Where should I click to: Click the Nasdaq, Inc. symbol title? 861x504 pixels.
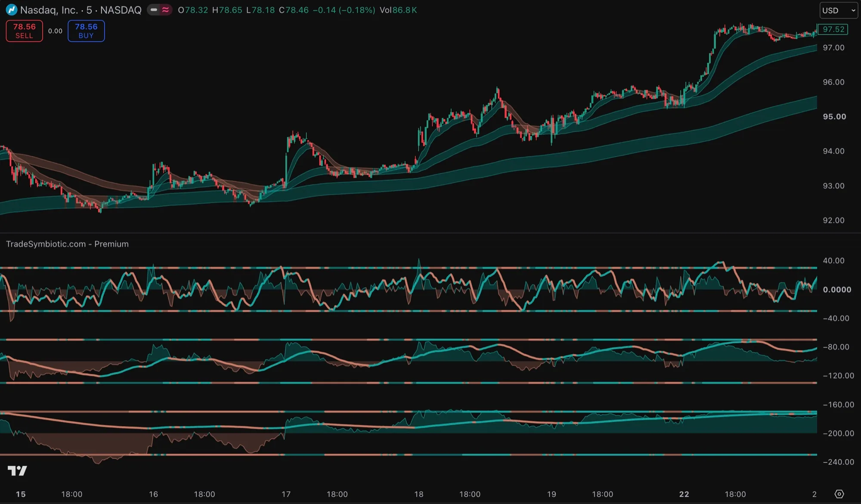pos(81,10)
